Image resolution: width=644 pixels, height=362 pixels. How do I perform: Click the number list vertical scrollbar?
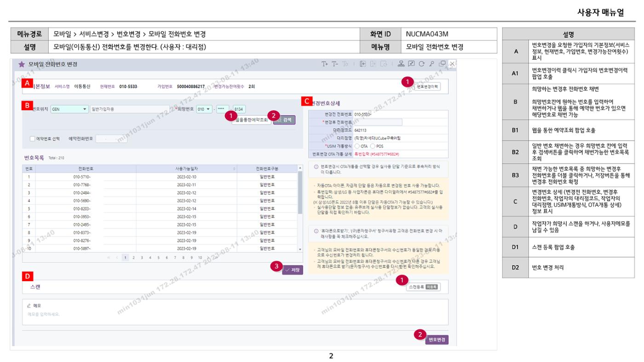point(300,209)
